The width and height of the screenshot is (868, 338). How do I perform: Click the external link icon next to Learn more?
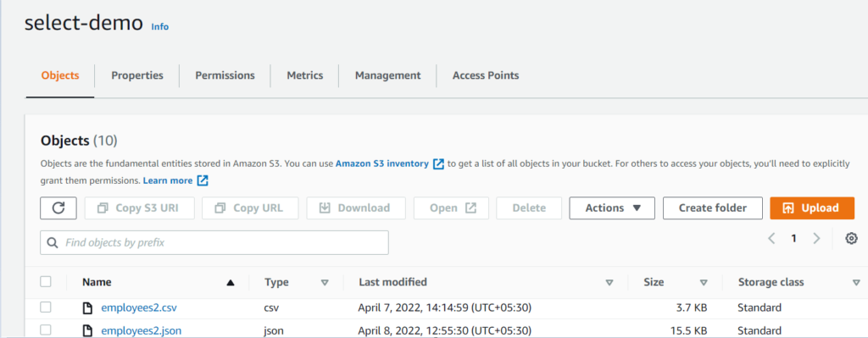coord(203,181)
